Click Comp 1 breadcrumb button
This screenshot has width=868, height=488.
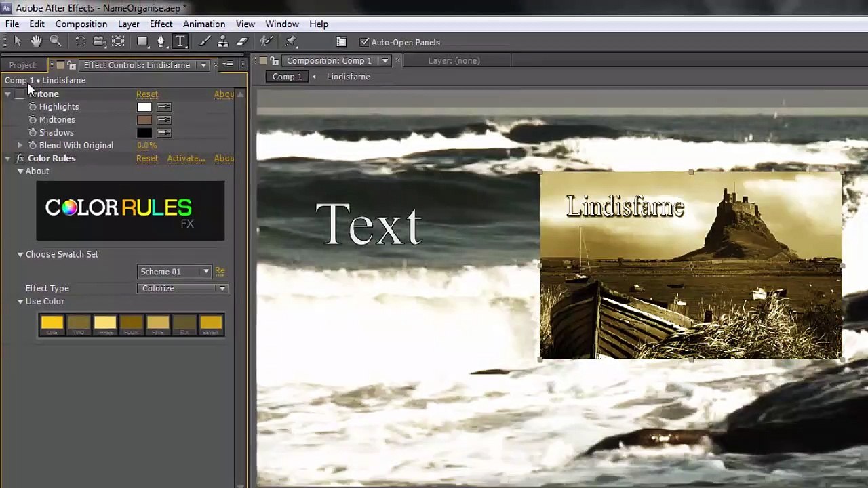click(287, 77)
